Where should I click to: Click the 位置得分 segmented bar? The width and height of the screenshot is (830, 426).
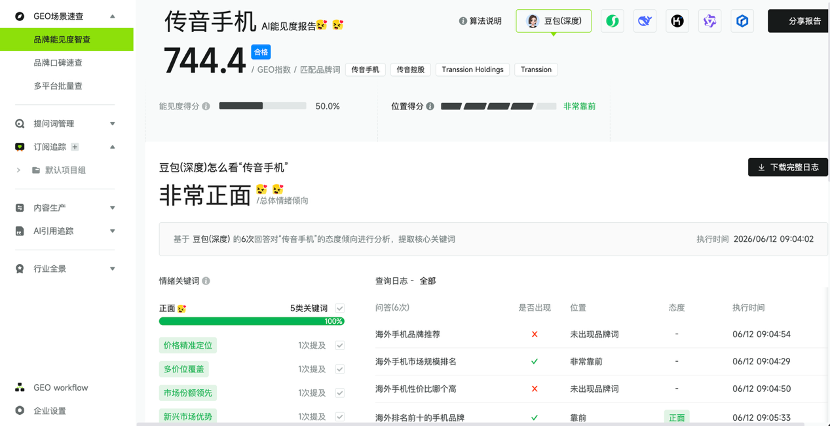point(499,106)
